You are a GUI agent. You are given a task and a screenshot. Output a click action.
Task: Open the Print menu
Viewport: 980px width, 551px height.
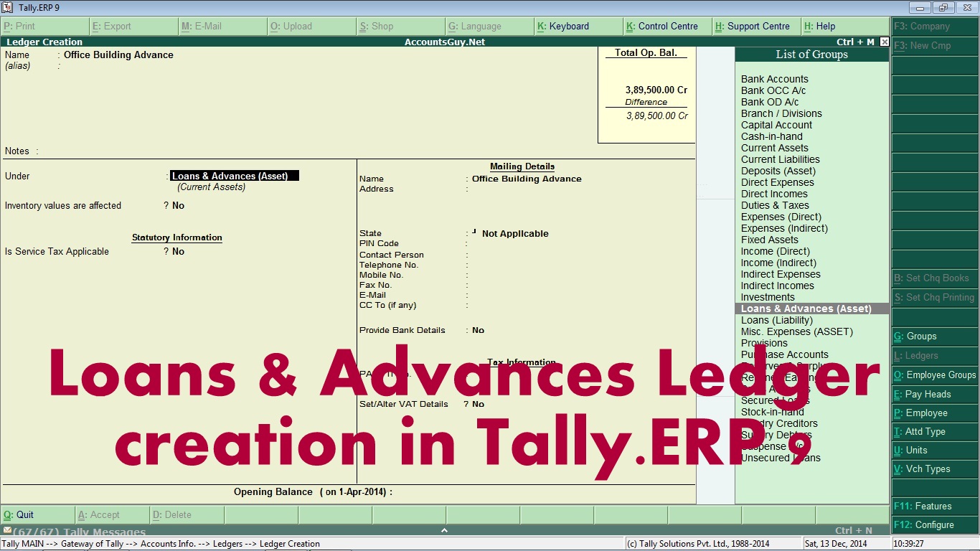click(x=45, y=27)
